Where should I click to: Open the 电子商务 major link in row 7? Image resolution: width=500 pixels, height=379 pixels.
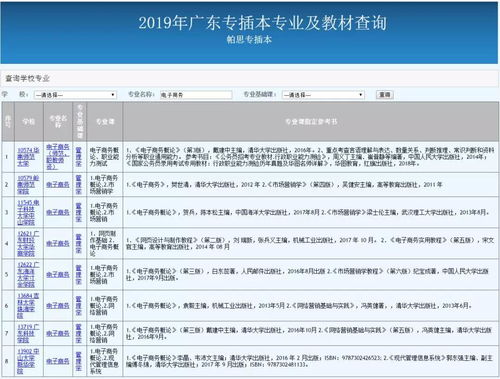[58, 333]
